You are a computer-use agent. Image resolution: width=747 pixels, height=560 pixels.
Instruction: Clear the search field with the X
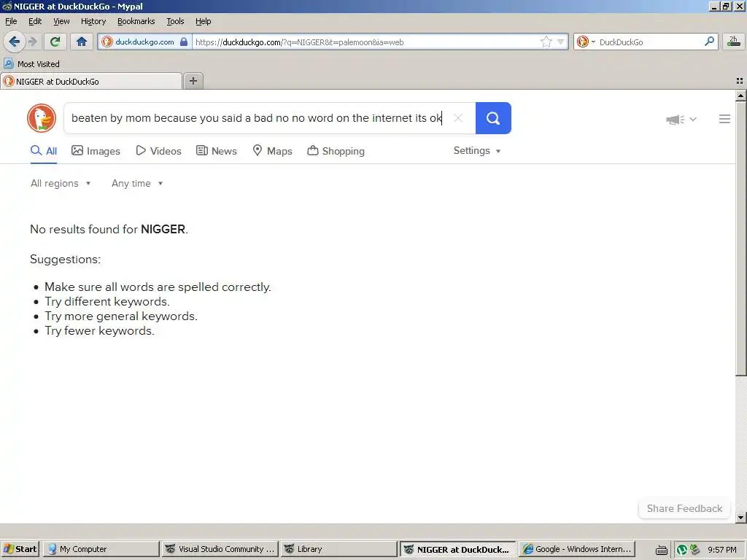coord(458,118)
